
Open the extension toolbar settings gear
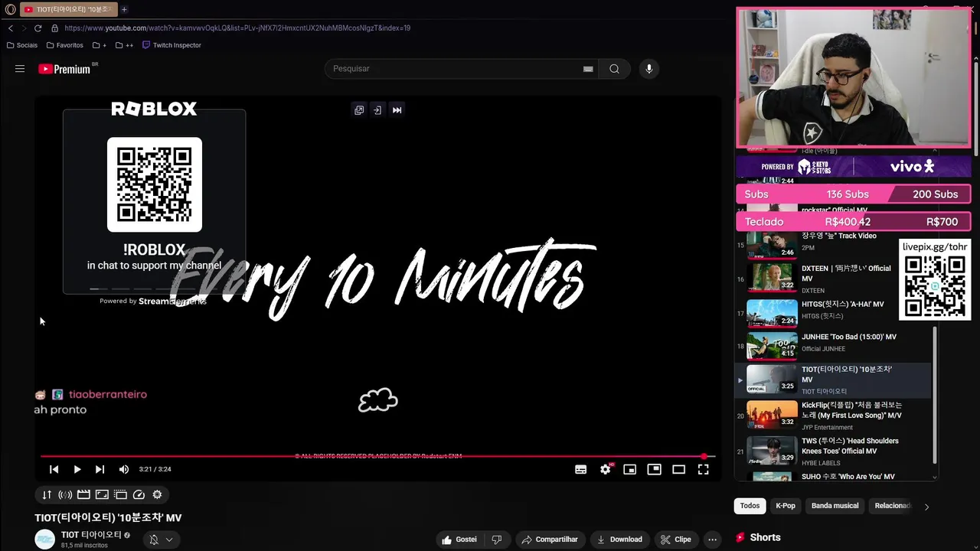point(157,494)
